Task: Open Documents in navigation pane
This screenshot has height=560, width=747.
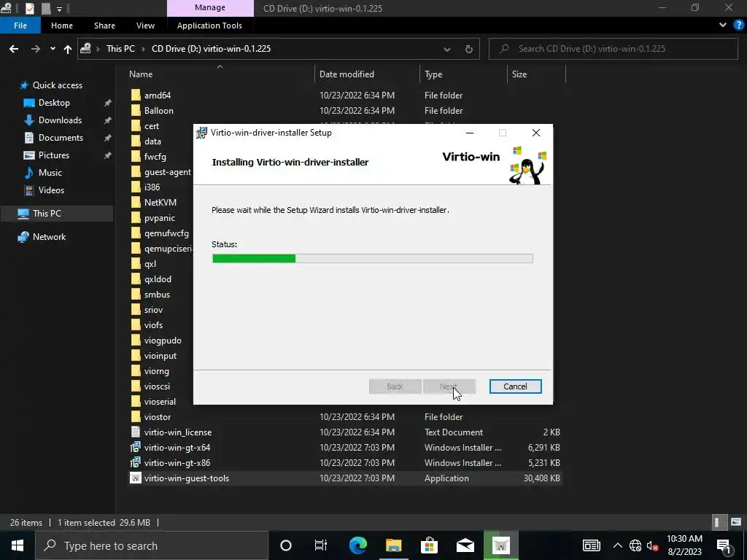Action: pyautogui.click(x=61, y=138)
